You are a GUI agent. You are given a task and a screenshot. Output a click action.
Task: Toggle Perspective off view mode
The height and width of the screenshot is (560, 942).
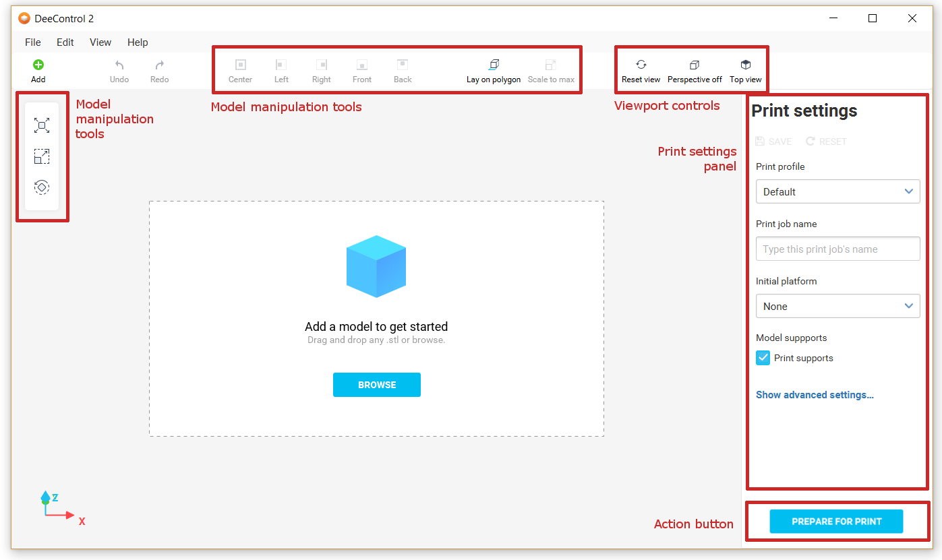pyautogui.click(x=695, y=65)
